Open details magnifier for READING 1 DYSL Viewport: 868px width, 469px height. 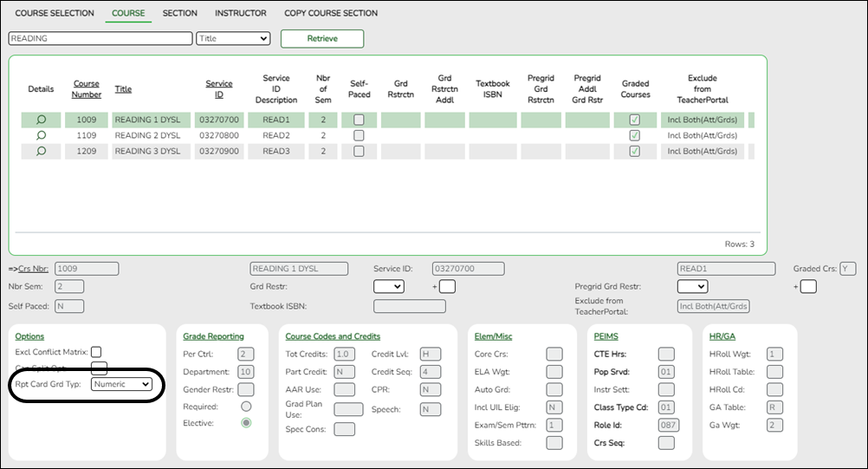coord(41,120)
